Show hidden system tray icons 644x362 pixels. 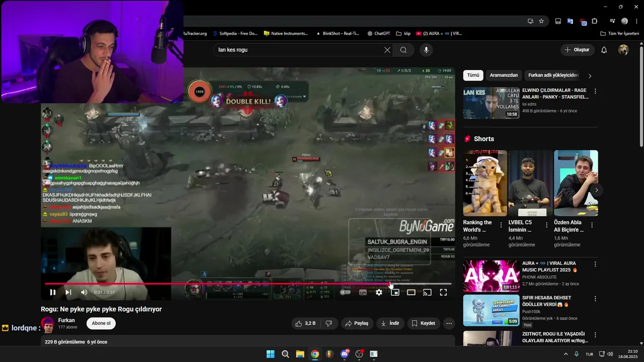[566, 354]
